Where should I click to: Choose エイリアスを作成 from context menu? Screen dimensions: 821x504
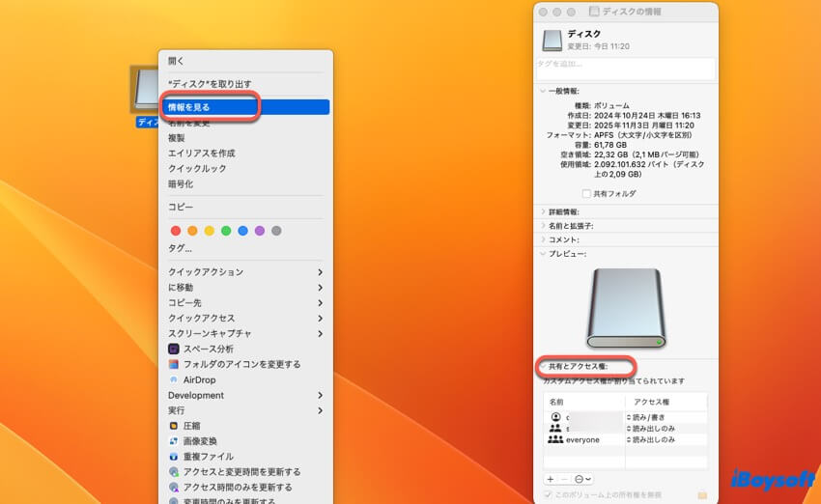(201, 153)
